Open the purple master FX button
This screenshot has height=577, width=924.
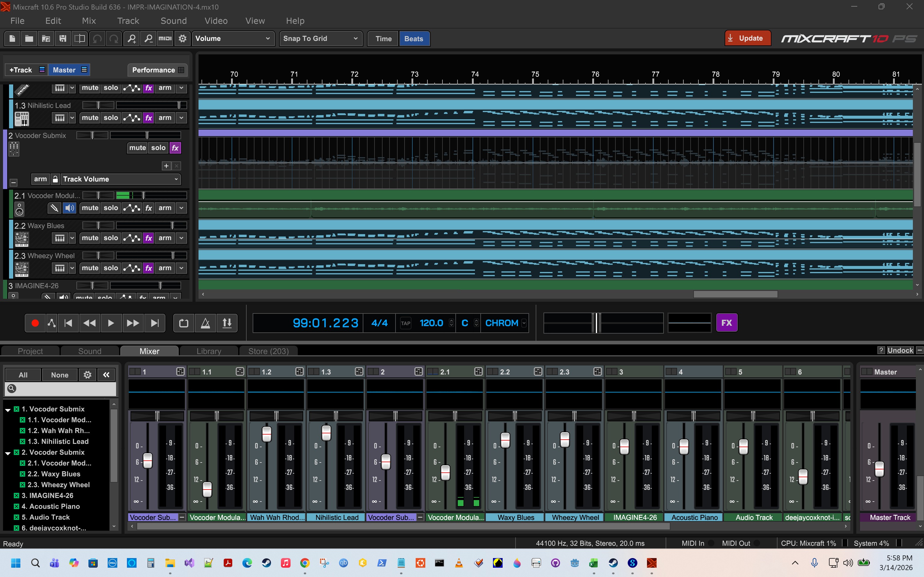pyautogui.click(x=726, y=323)
